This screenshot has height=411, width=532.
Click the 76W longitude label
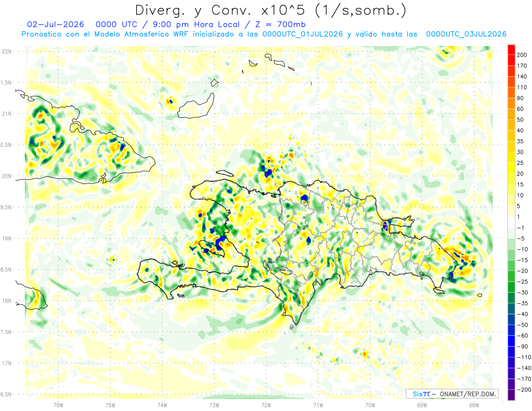tap(58, 405)
